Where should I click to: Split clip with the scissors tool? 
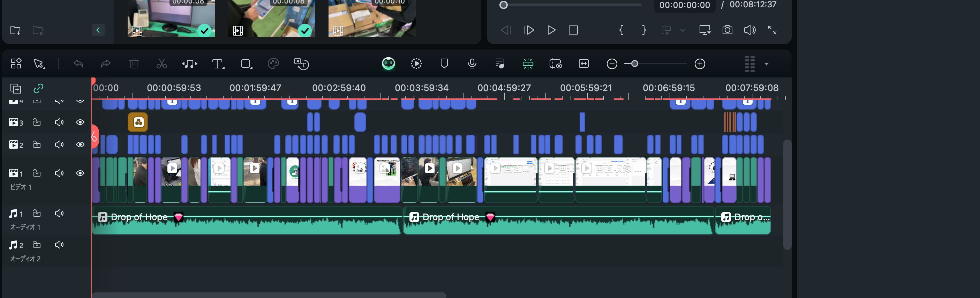point(162,64)
